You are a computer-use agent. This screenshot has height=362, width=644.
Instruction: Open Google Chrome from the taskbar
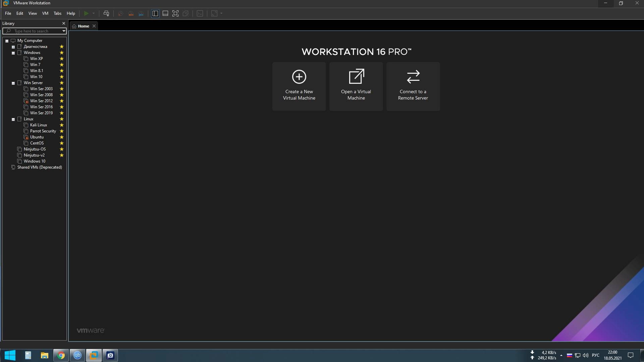61,355
